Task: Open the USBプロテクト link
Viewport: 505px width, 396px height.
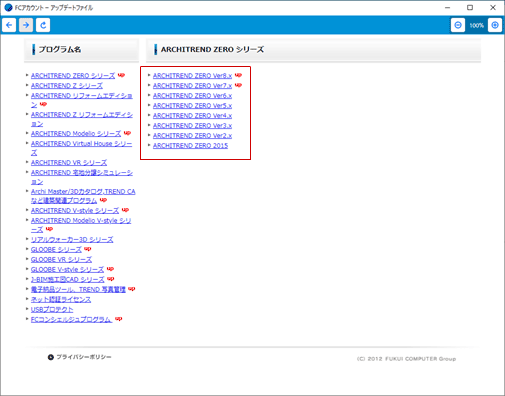Action: (x=52, y=310)
